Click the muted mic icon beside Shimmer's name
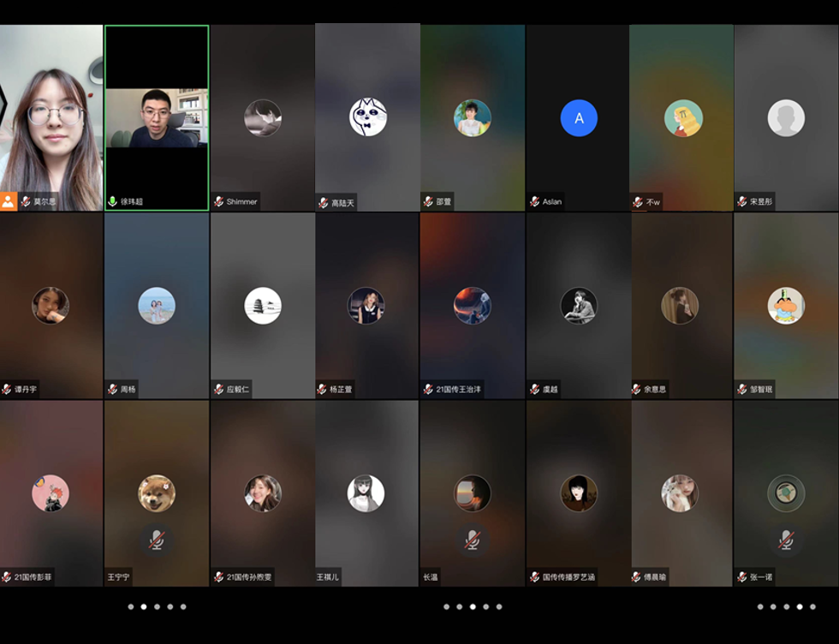Image resolution: width=839 pixels, height=644 pixels. (219, 202)
